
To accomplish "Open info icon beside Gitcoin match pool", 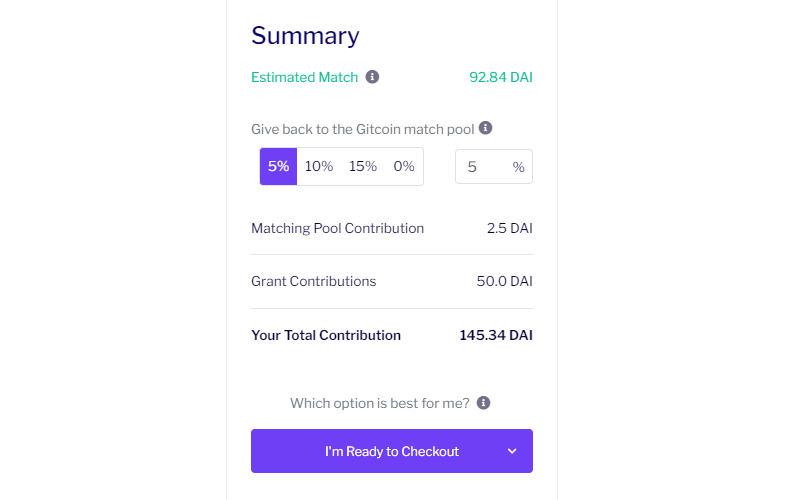I will pyautogui.click(x=486, y=128).
